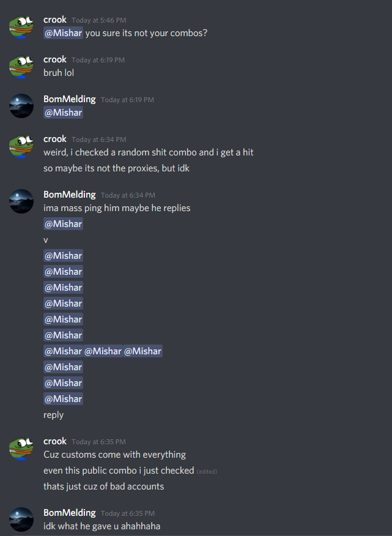Open BomMelding's avatar beside "idk what he gave u"
The image size is (392, 536).
[21, 519]
